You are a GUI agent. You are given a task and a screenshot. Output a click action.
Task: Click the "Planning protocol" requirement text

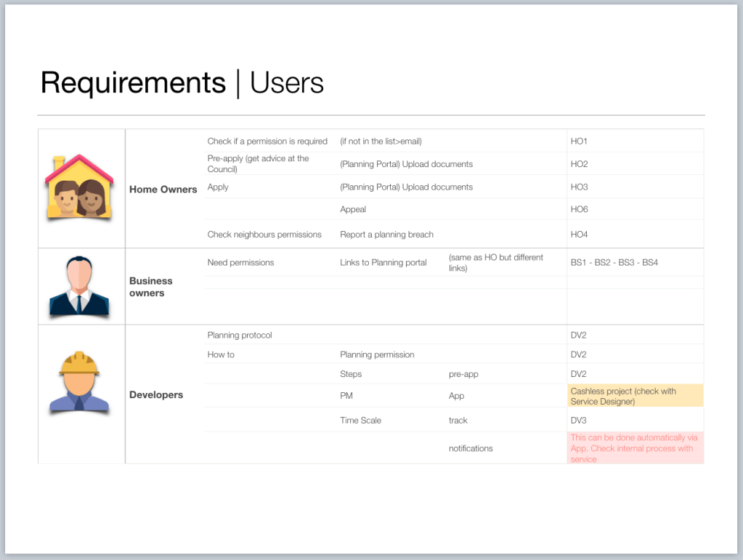coord(240,336)
